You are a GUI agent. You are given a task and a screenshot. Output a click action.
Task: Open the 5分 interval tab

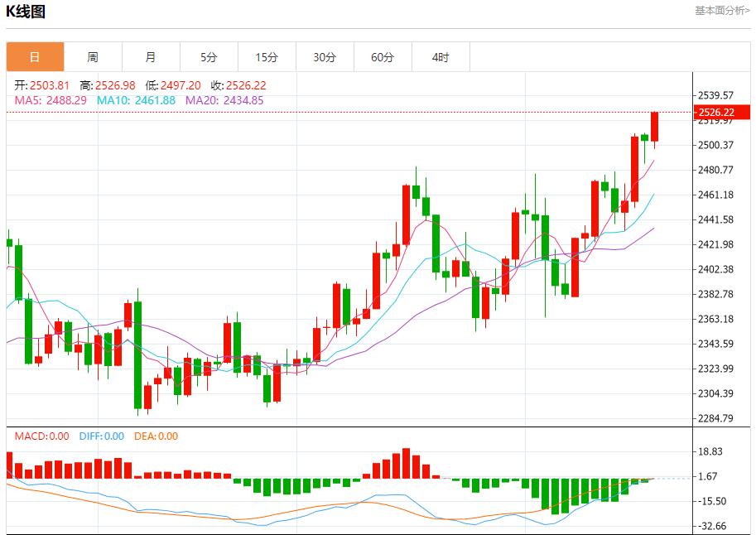209,57
